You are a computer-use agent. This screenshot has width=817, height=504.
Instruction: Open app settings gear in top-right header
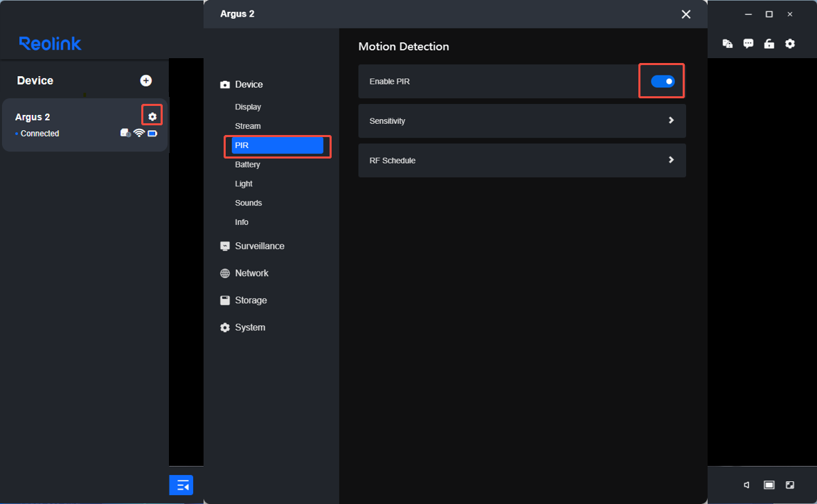click(790, 44)
